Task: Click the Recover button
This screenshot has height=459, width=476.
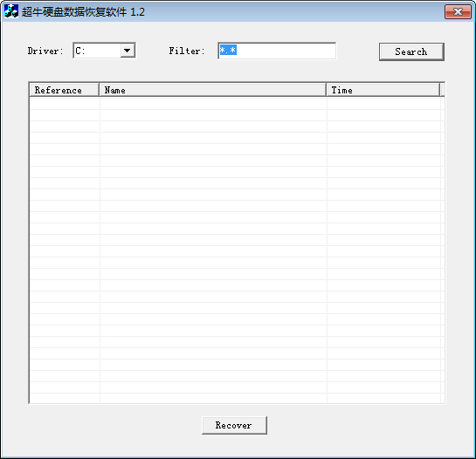Action: point(234,425)
